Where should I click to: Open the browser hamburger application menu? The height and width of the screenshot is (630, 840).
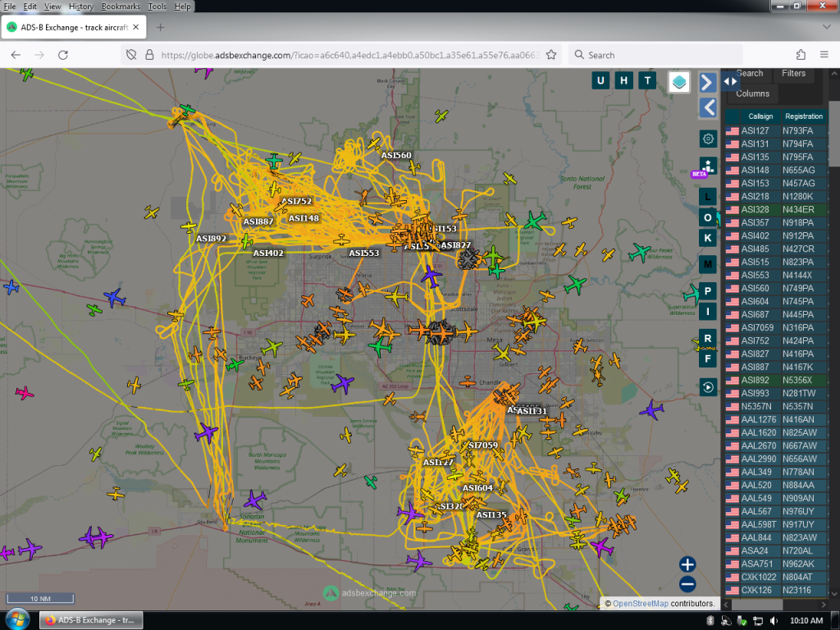click(824, 55)
